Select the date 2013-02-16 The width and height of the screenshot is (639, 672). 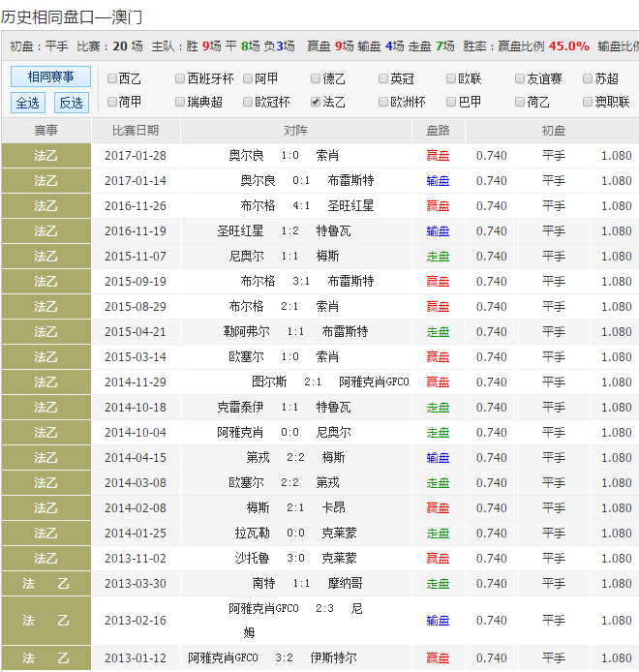pyautogui.click(x=136, y=621)
